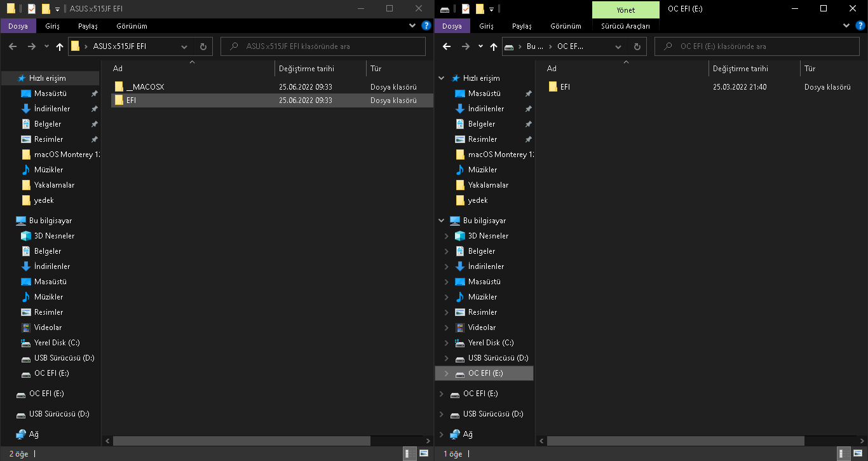Open Paylaş tab in ASUS x515JF EFI window
This screenshot has width=868, height=461.
(x=88, y=26)
